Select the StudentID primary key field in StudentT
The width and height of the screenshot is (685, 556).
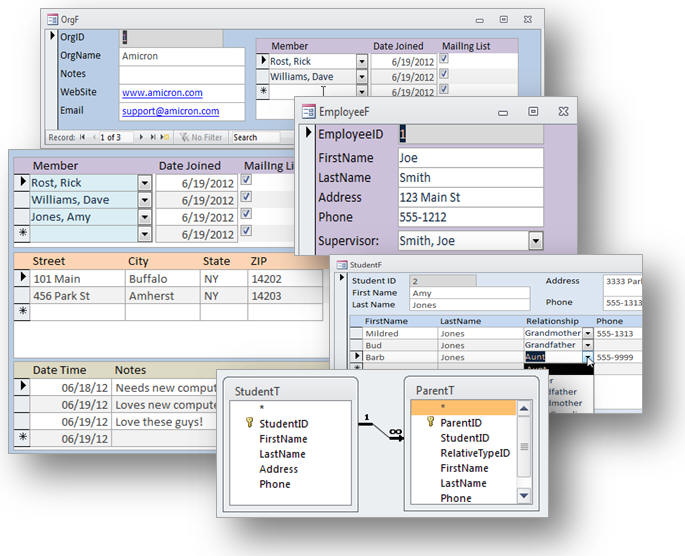pos(281,424)
